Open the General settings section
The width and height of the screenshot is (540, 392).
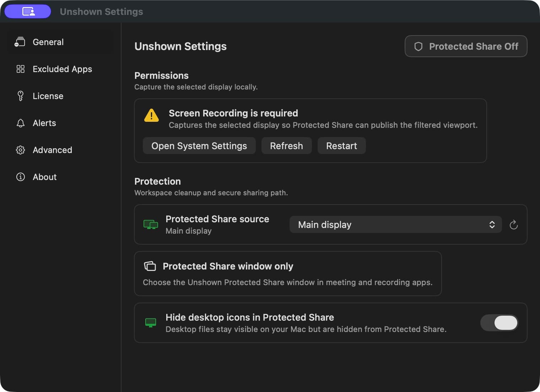tap(61, 42)
